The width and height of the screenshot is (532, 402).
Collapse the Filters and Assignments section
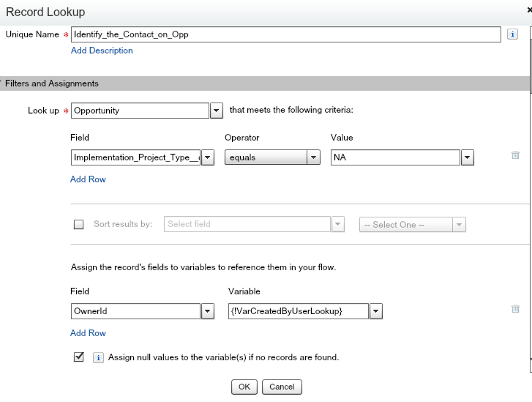tap(2, 83)
